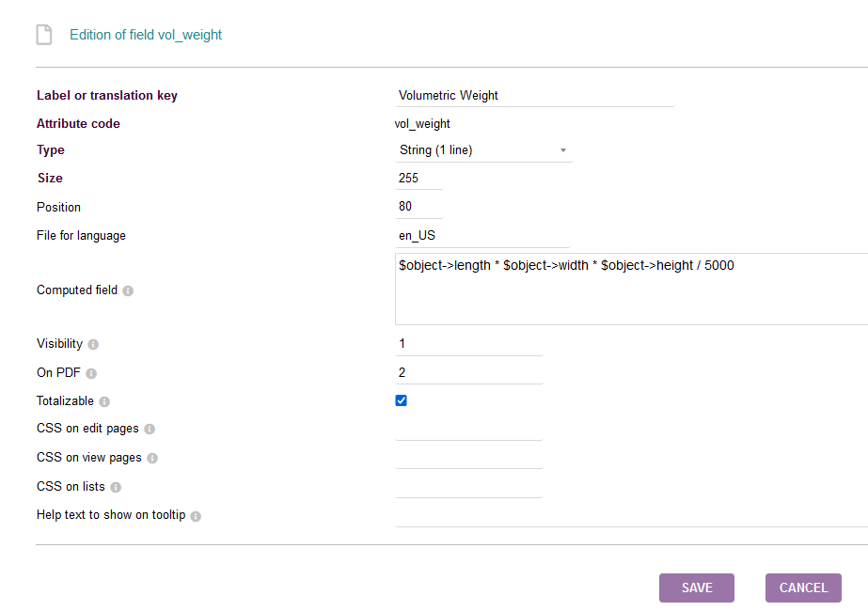The height and width of the screenshot is (611, 868).
Task: Click the Edition of field vol_weight title
Action: click(x=146, y=35)
